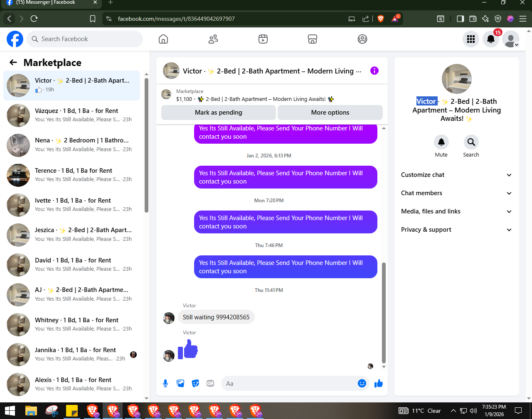Open Sticky Notes taskbar icon
This screenshot has width=532, height=419.
pyautogui.click(x=72, y=411)
